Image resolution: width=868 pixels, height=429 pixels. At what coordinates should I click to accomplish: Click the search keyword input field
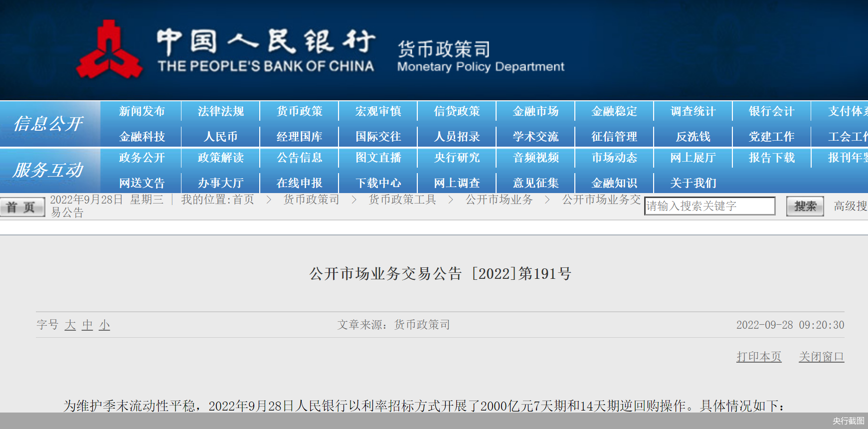(710, 206)
